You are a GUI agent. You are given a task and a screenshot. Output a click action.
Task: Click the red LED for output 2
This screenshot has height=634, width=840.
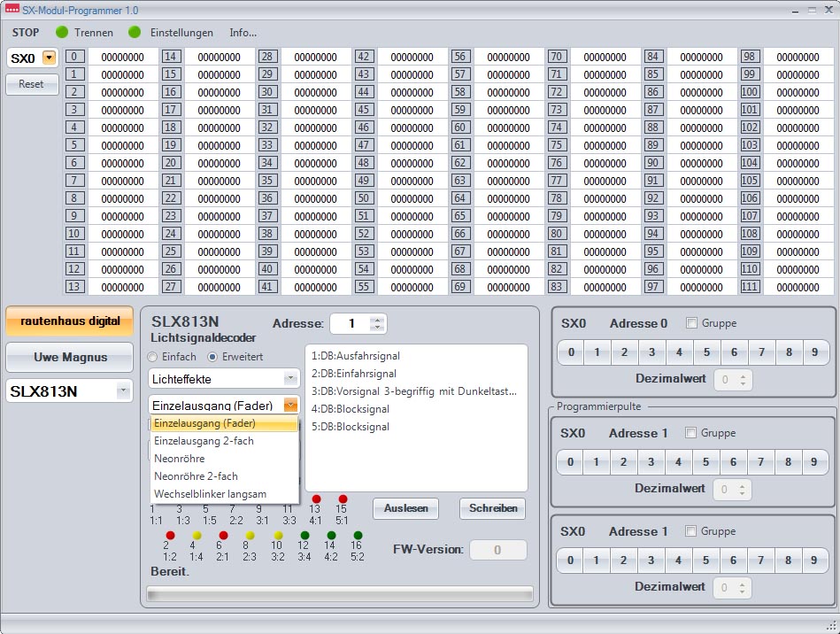click(x=171, y=535)
